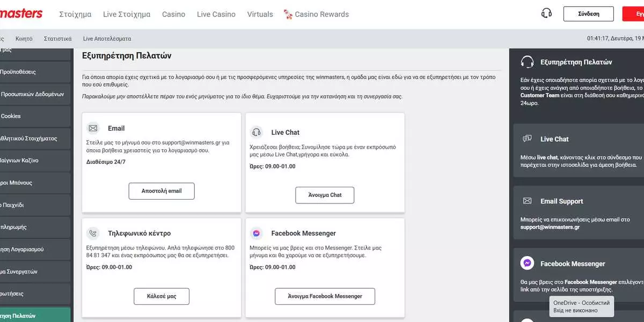Open the πληρωμής sidebar item

click(x=35, y=228)
